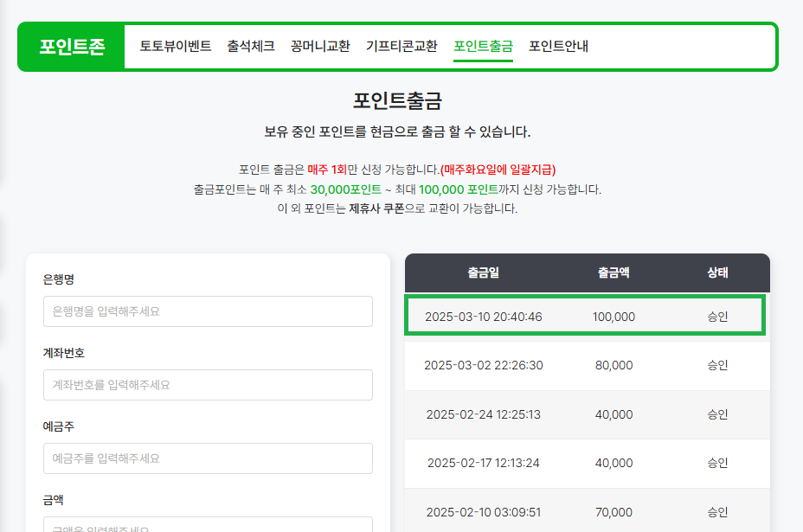
Task: Click the 상태 column header
Action: (x=717, y=272)
